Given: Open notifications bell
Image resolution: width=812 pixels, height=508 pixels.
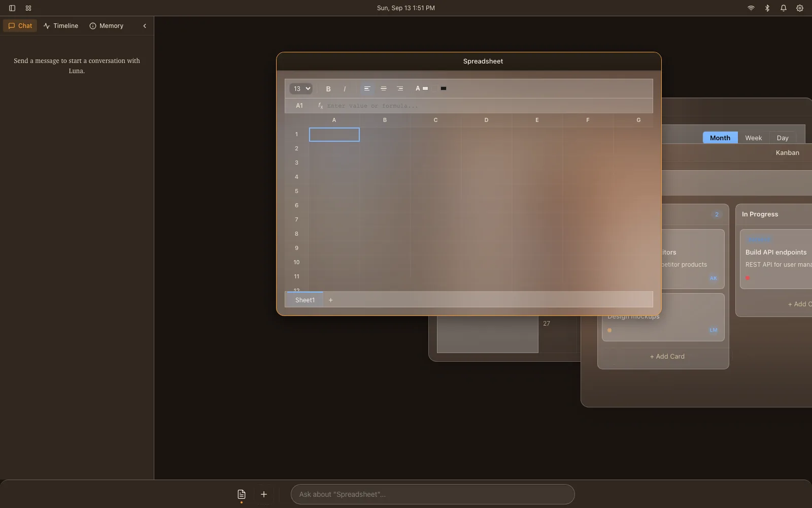Looking at the screenshot, I should point(784,8).
